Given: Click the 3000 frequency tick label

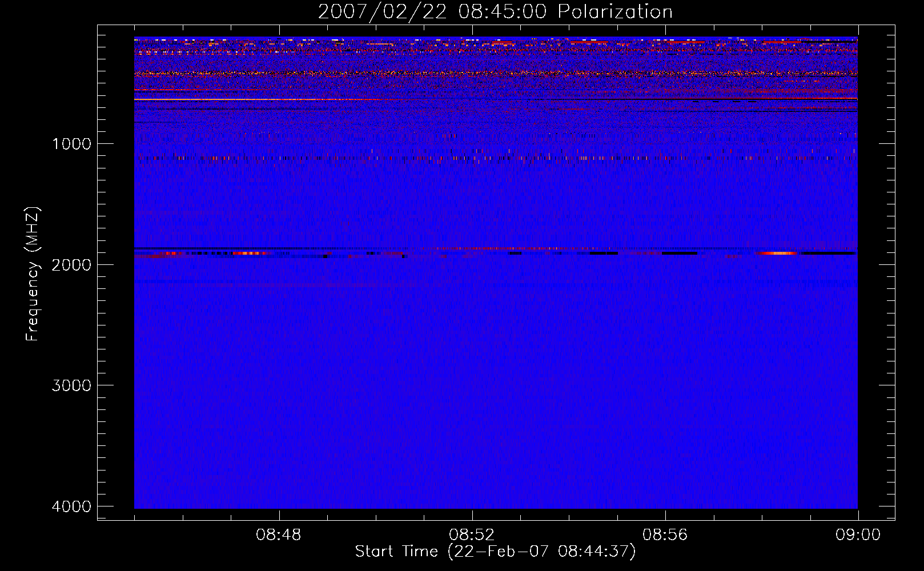Looking at the screenshot, I should 71,385.
